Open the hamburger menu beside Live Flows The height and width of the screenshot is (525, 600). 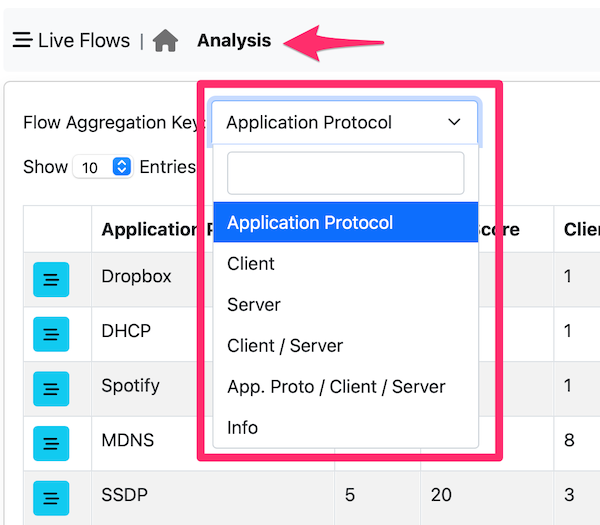point(22,40)
